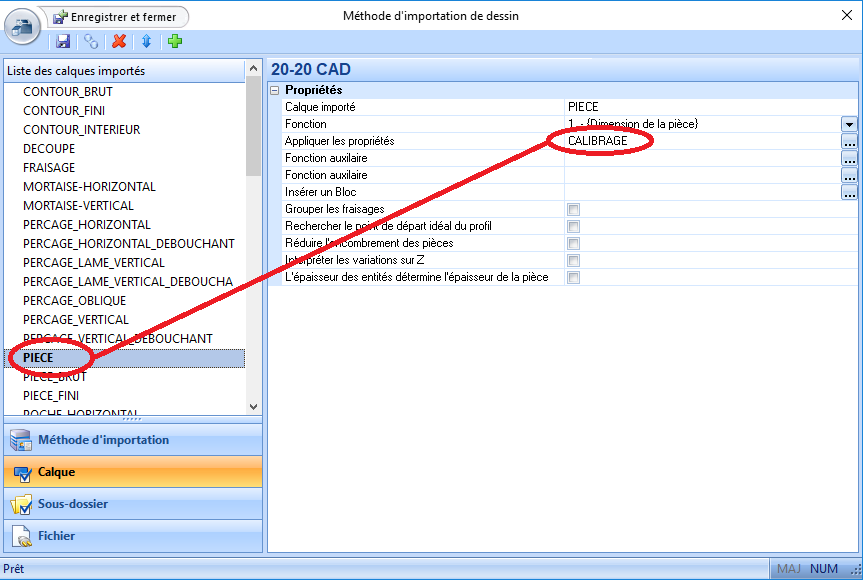Check Interpréter les variations sur Z

point(573,261)
